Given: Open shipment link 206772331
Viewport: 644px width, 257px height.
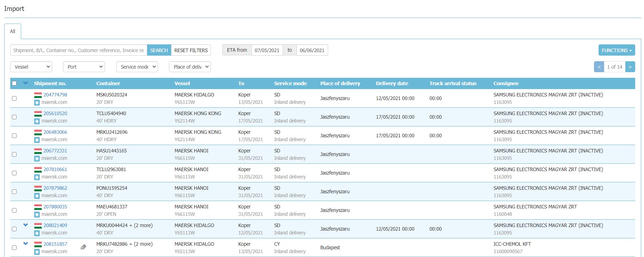Looking at the screenshot, I should click(55, 151).
